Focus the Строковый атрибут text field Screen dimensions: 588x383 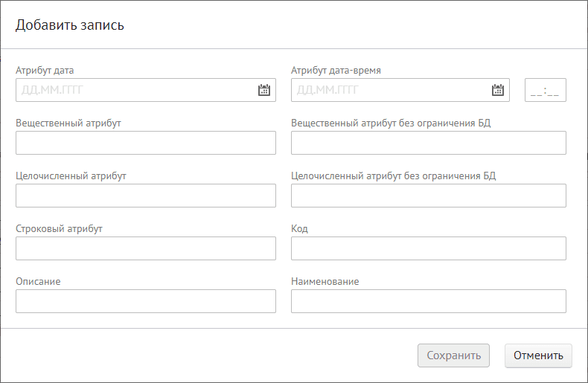(x=145, y=248)
